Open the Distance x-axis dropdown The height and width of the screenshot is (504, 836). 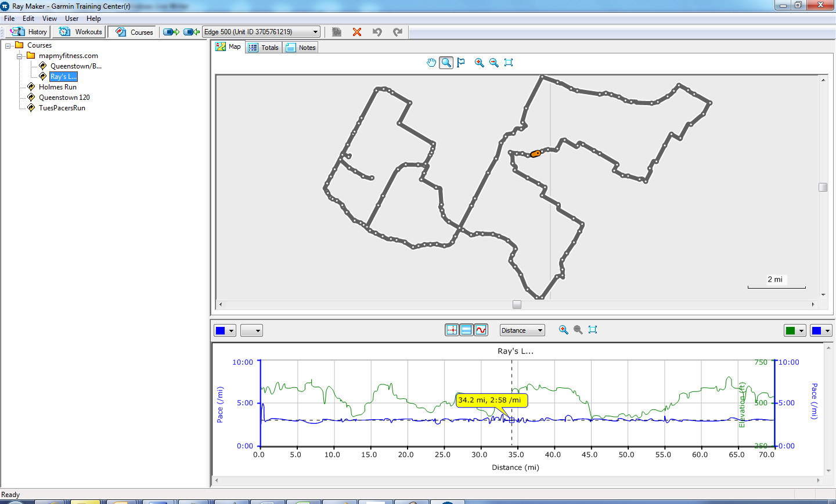click(522, 330)
